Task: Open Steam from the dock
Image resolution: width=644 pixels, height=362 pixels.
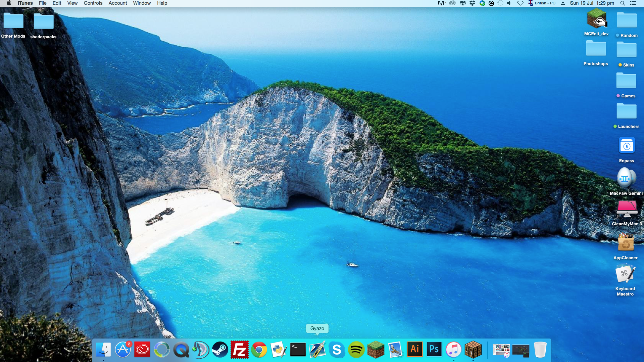Action: [x=220, y=350]
